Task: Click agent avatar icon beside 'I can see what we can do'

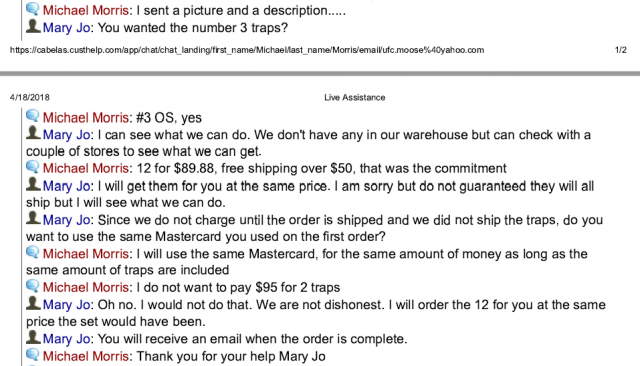Action: [33, 133]
